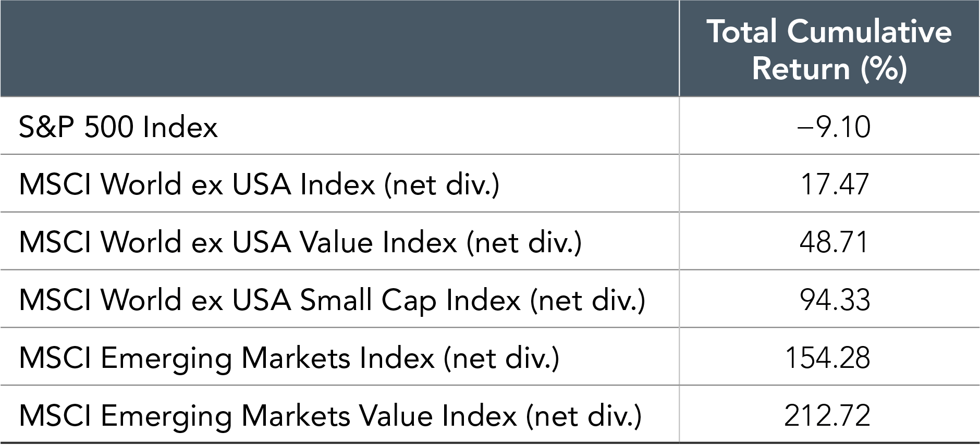
Task: Click the (net div.) text in Emerging Markets Value row
Action: click(584, 416)
